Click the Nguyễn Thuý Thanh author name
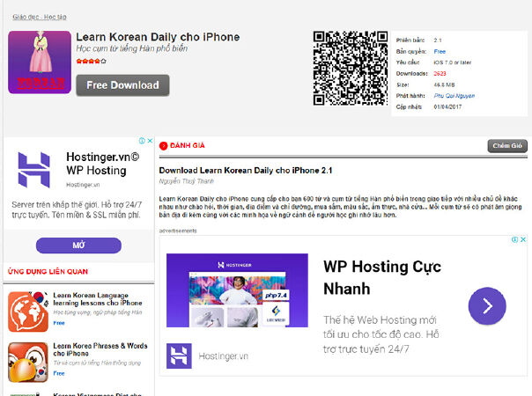 (186, 181)
